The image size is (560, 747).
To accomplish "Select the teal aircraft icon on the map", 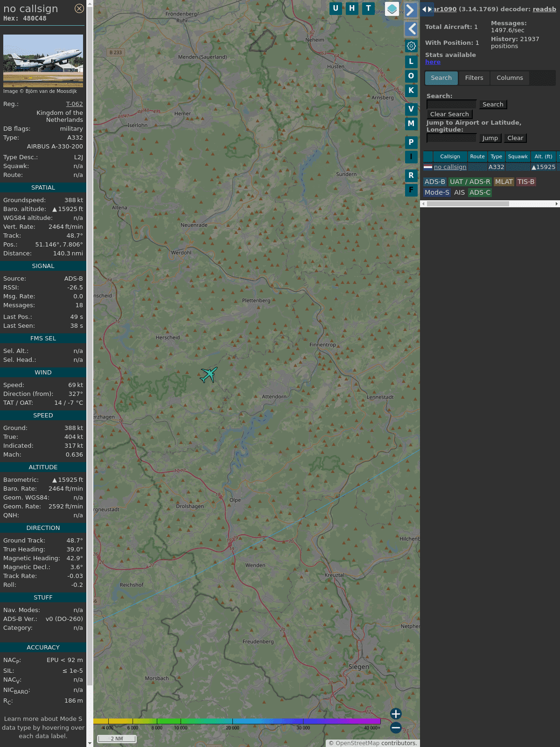I will coord(209,374).
